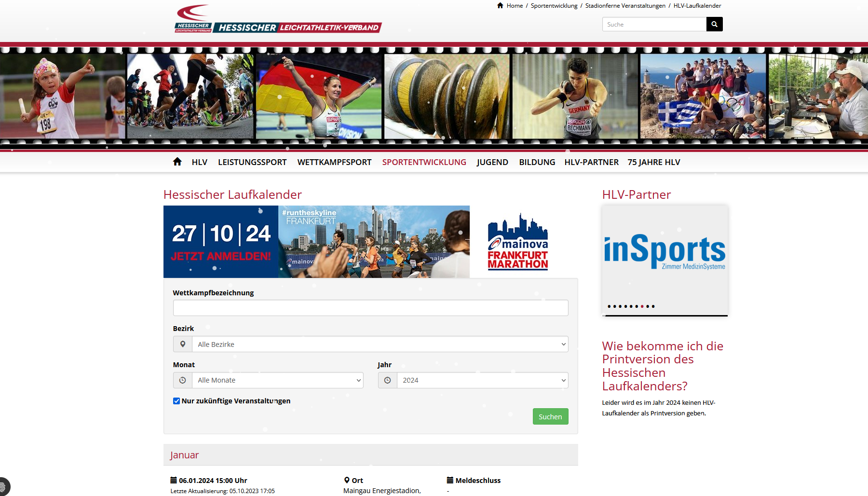The image size is (868, 496).
Task: Follow the Stadionferne Veranstaltungen breadcrumb link
Action: coord(625,6)
